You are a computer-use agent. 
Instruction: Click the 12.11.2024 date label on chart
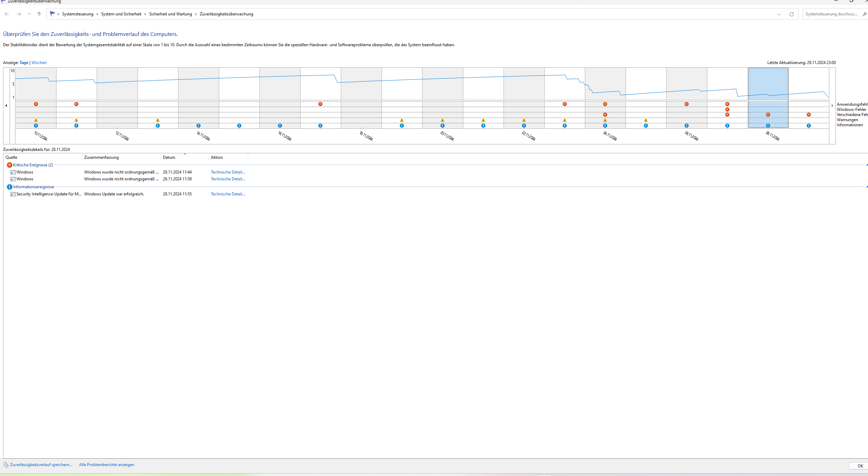point(122,136)
